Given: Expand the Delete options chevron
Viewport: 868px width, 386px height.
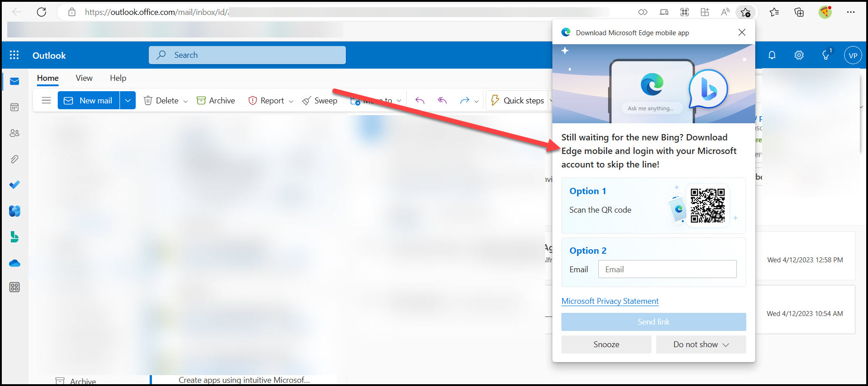Looking at the screenshot, I should 185,101.
